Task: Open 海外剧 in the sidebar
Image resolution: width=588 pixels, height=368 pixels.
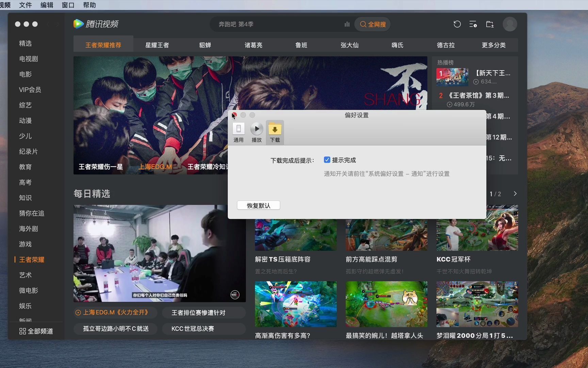Action: [x=28, y=229]
